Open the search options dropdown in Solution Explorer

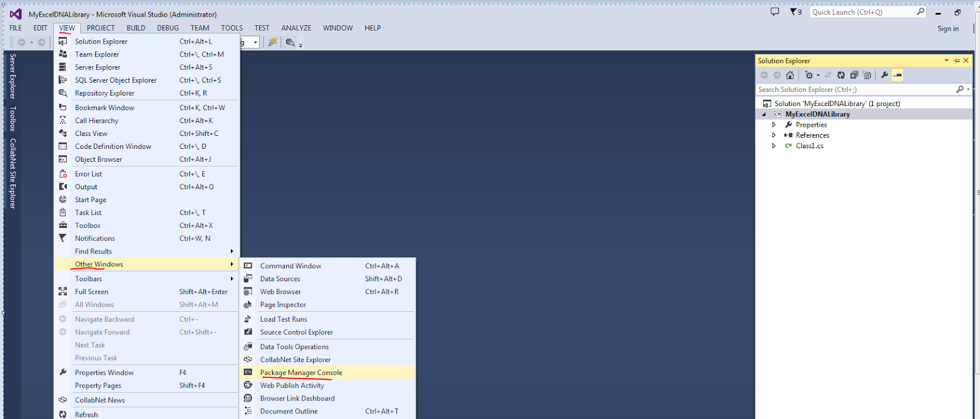tap(968, 89)
